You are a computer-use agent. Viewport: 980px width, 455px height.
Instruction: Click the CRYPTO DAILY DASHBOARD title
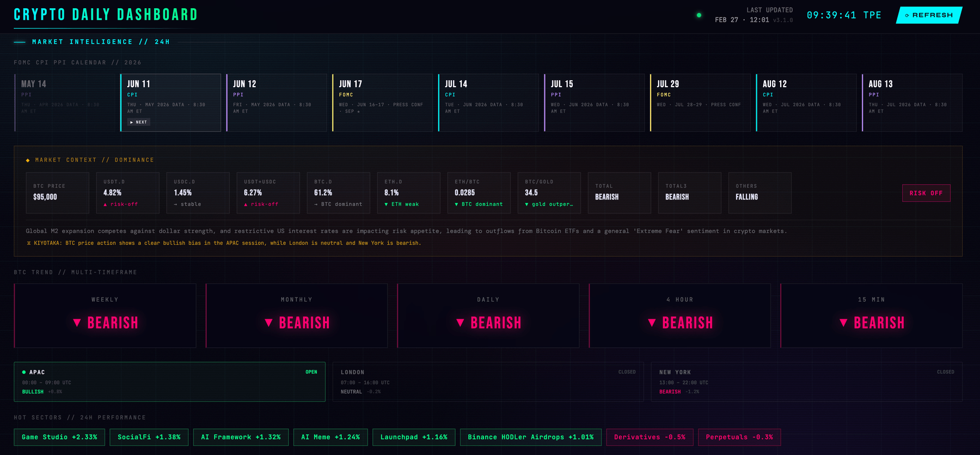(x=106, y=15)
